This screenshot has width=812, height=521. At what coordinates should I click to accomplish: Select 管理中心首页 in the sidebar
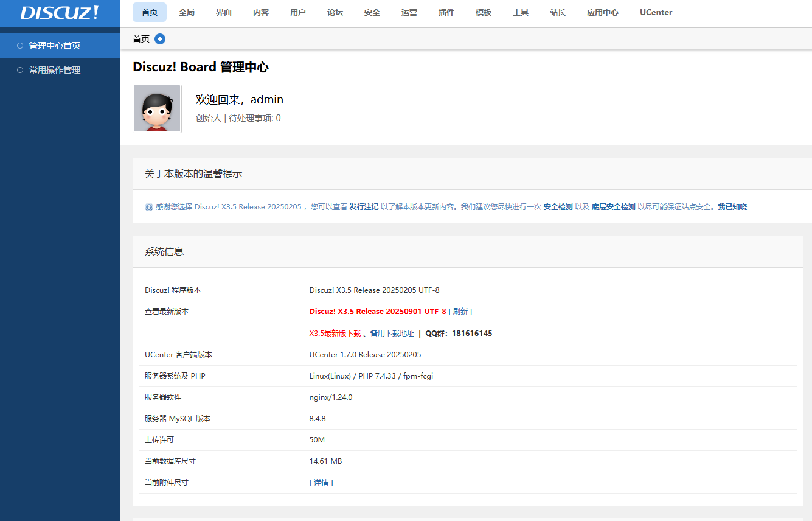click(x=60, y=46)
